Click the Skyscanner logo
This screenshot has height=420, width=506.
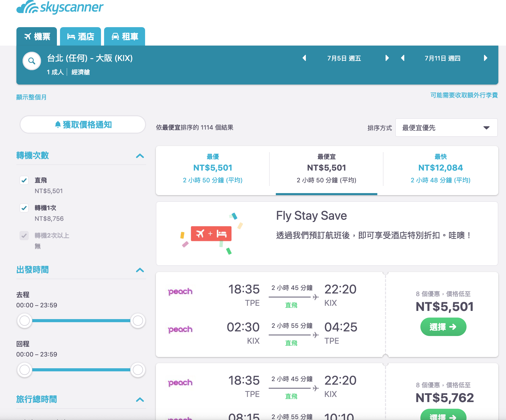[x=60, y=7]
